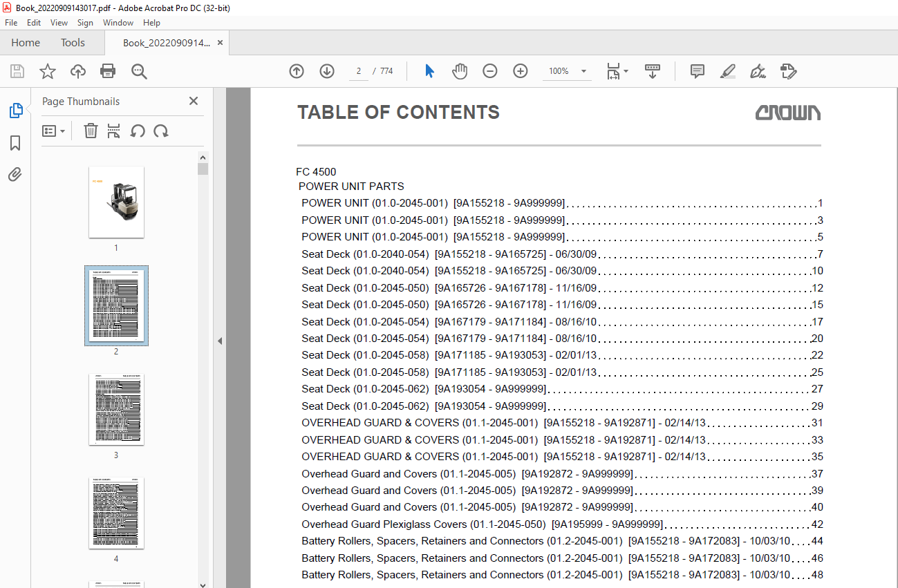
Task: Go to previous page arrow
Action: coord(297,71)
